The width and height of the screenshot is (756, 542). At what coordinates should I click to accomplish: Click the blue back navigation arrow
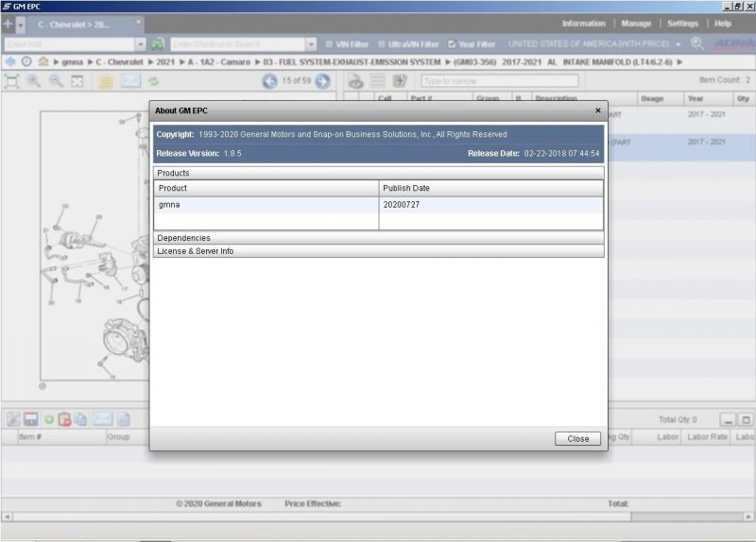click(9, 61)
